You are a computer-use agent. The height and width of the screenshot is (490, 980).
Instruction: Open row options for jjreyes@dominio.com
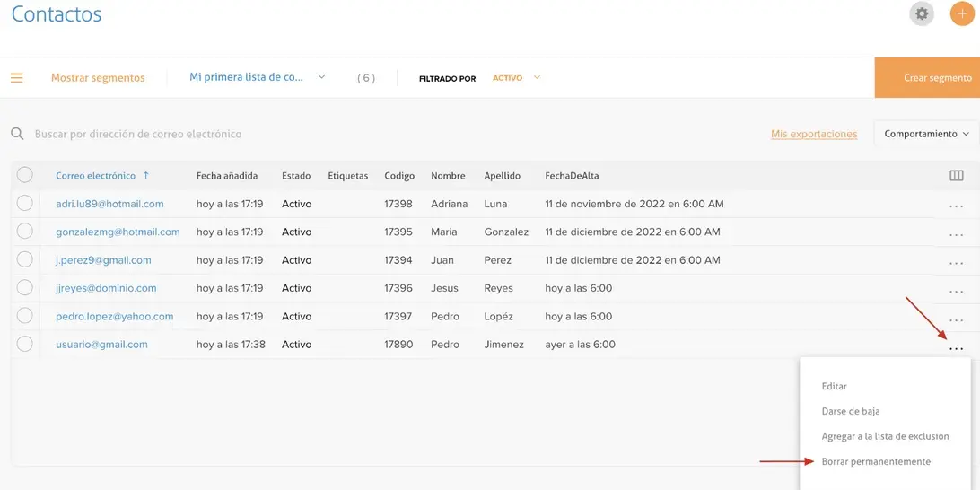coord(957,291)
